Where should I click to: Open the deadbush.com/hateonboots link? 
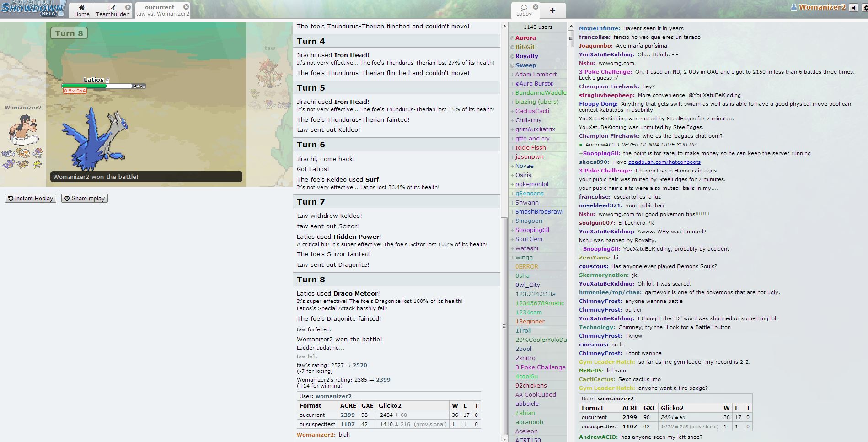[664, 162]
